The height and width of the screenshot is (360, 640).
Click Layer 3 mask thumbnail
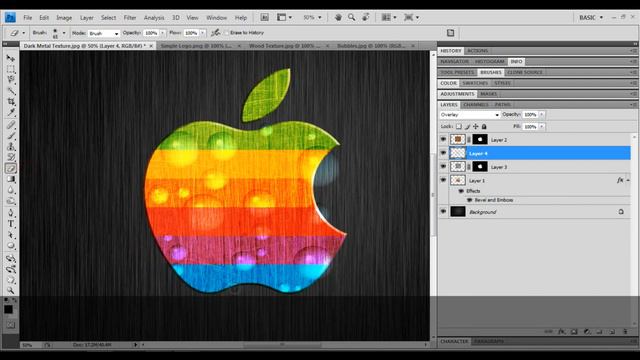click(480, 167)
